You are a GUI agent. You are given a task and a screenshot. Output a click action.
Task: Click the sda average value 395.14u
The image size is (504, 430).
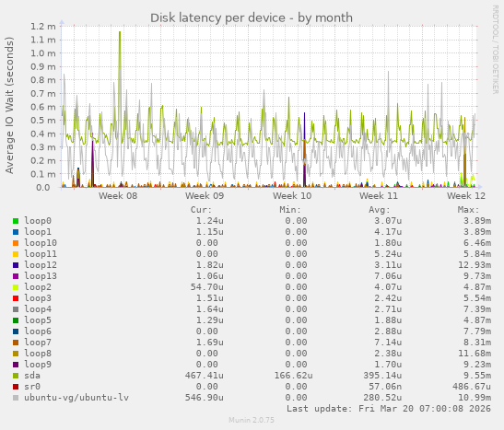pyautogui.click(x=382, y=376)
